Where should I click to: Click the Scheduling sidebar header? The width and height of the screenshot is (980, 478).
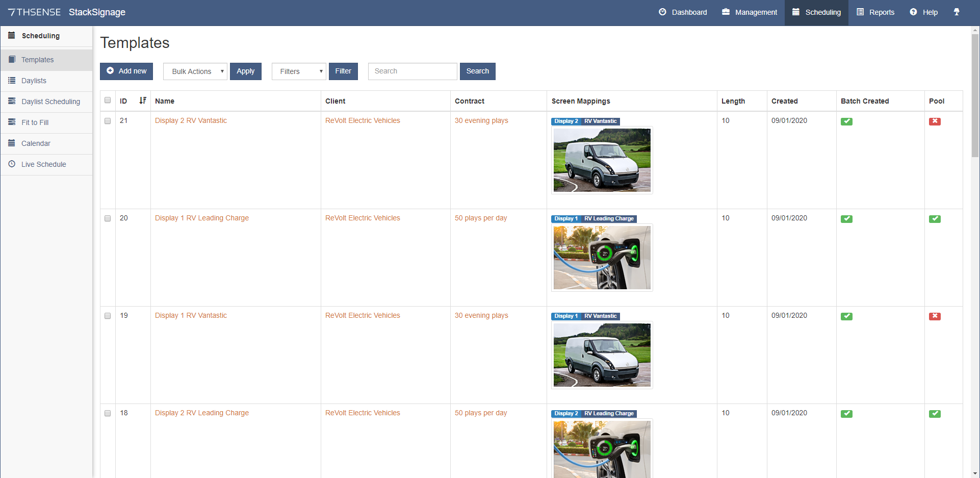pos(46,36)
